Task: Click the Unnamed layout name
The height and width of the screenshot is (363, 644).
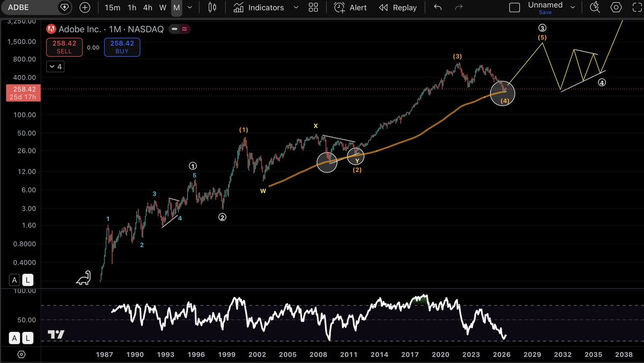Action: (x=545, y=5)
